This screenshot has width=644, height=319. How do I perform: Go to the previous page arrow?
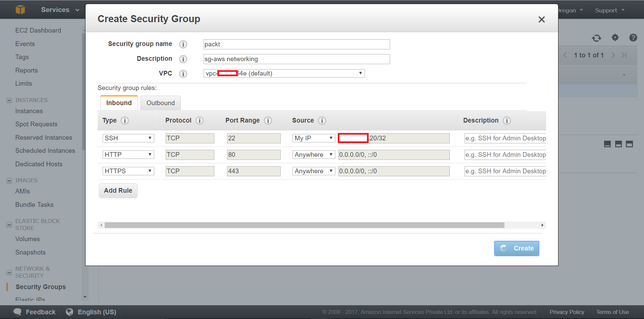click(x=565, y=55)
